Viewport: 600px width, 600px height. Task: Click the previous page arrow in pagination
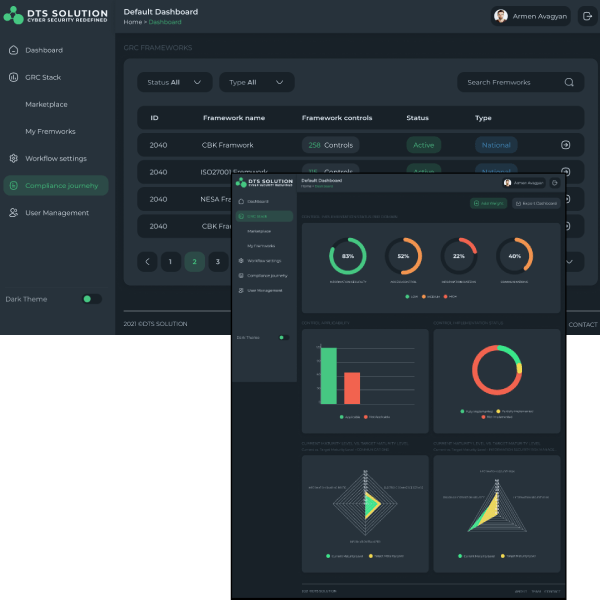[x=148, y=262]
